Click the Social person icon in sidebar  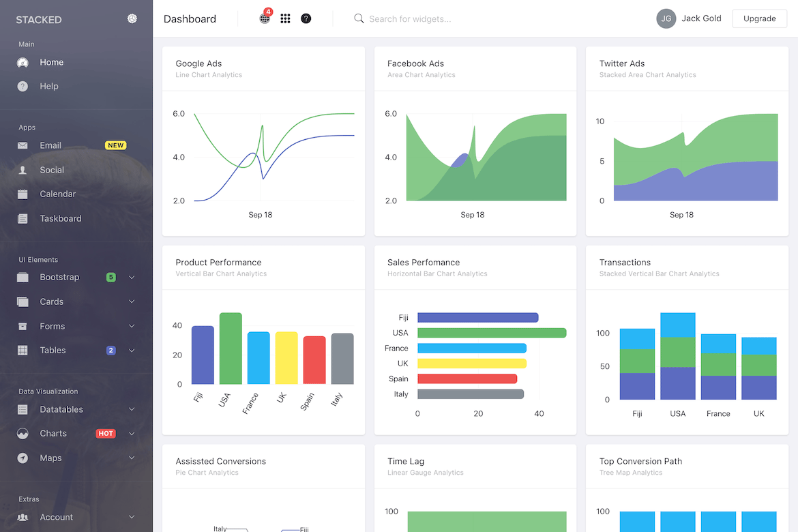tap(23, 170)
